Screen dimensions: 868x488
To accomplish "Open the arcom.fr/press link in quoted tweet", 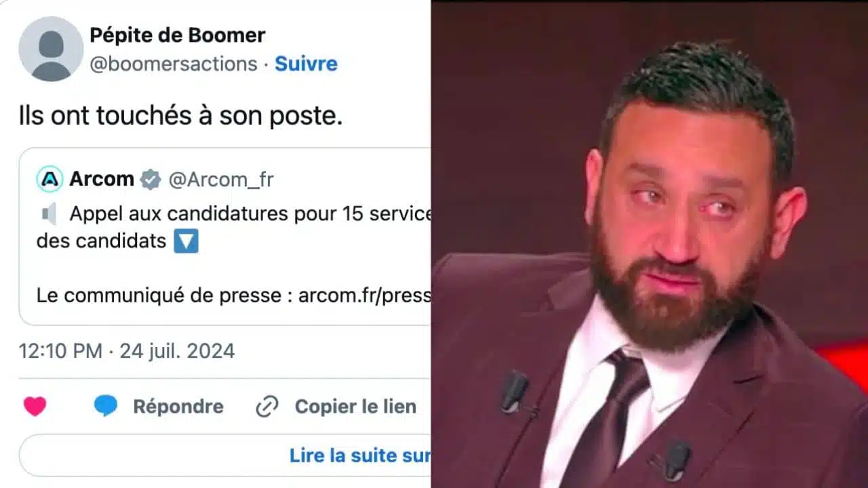I will 364,296.
